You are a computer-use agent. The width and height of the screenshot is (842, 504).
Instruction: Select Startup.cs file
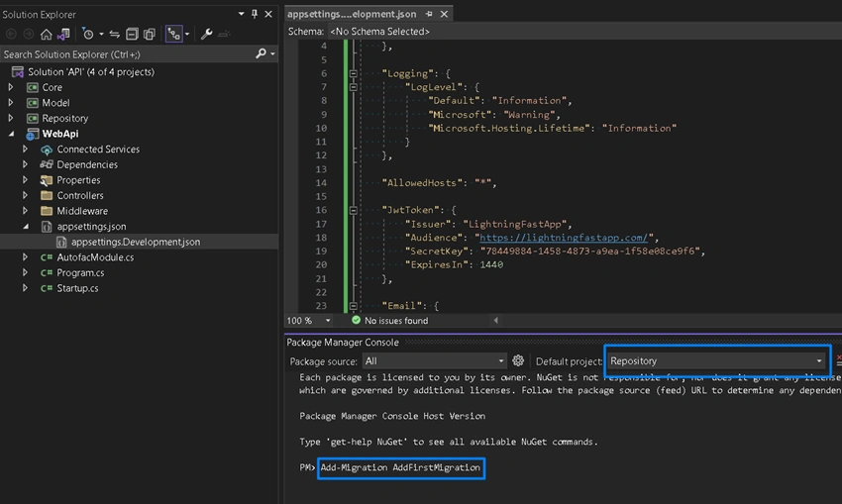tap(77, 288)
